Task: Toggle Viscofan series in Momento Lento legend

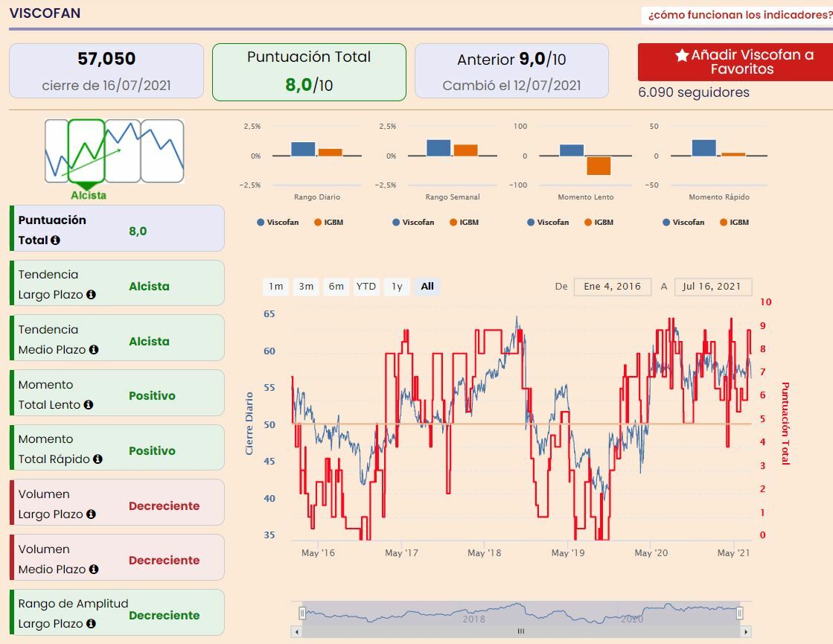Action: (548, 222)
